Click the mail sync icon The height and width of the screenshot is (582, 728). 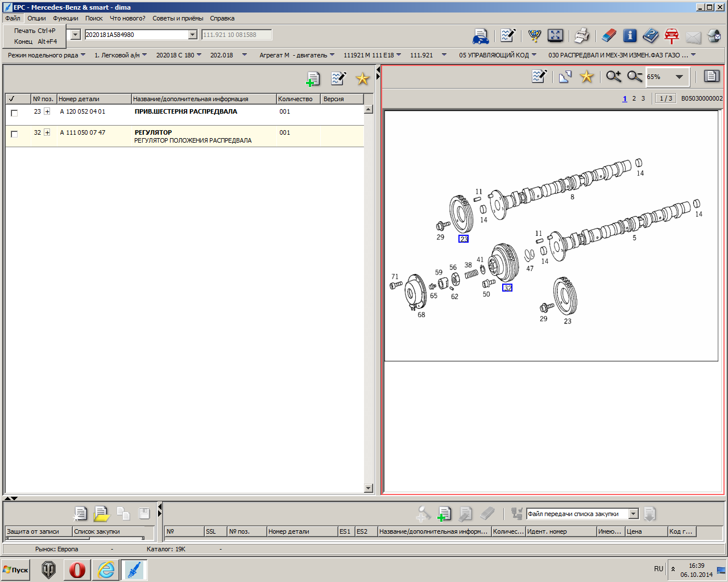click(x=714, y=36)
